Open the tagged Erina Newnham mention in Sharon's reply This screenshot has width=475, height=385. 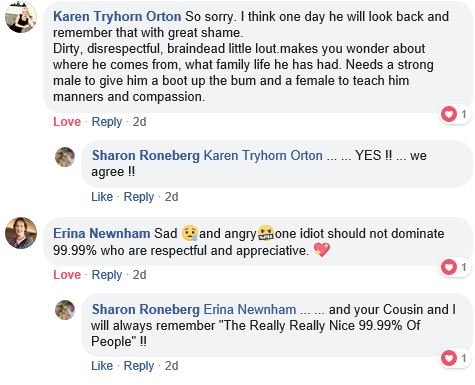coord(250,309)
